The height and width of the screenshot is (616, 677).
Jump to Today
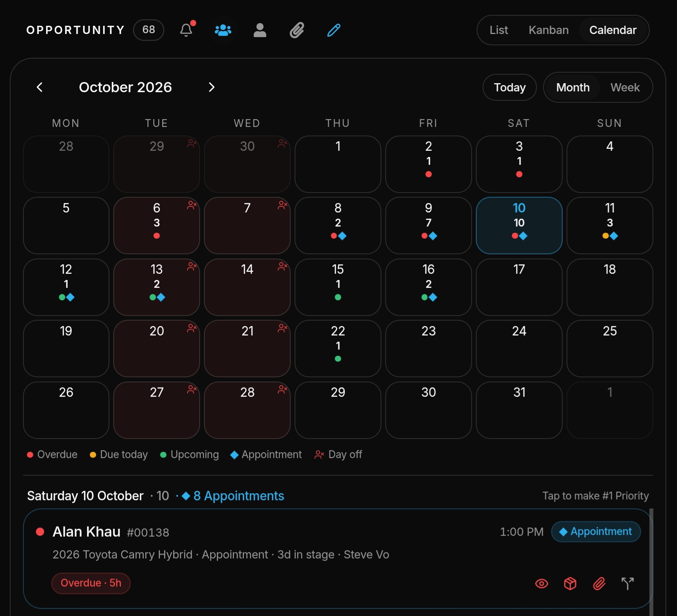509,87
